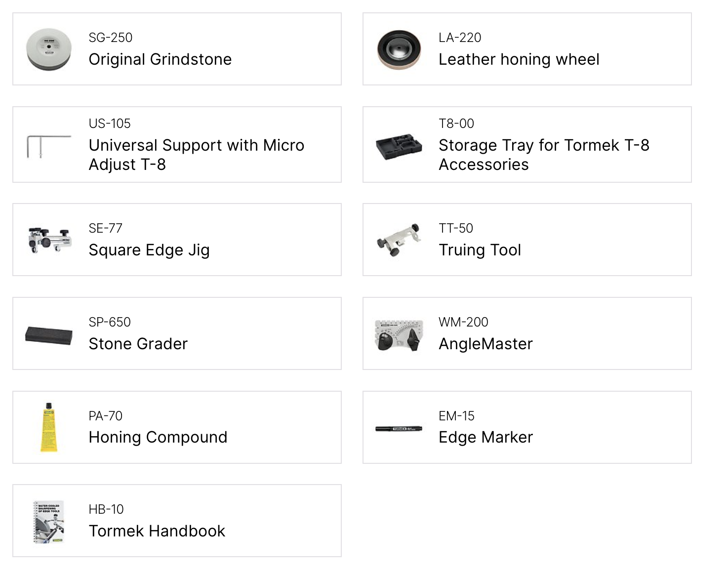
Task: Select the Square Edge Jig title
Action: pos(149,250)
